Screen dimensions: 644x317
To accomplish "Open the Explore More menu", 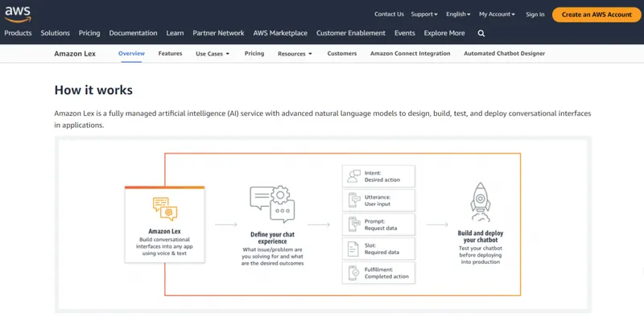I will click(444, 33).
